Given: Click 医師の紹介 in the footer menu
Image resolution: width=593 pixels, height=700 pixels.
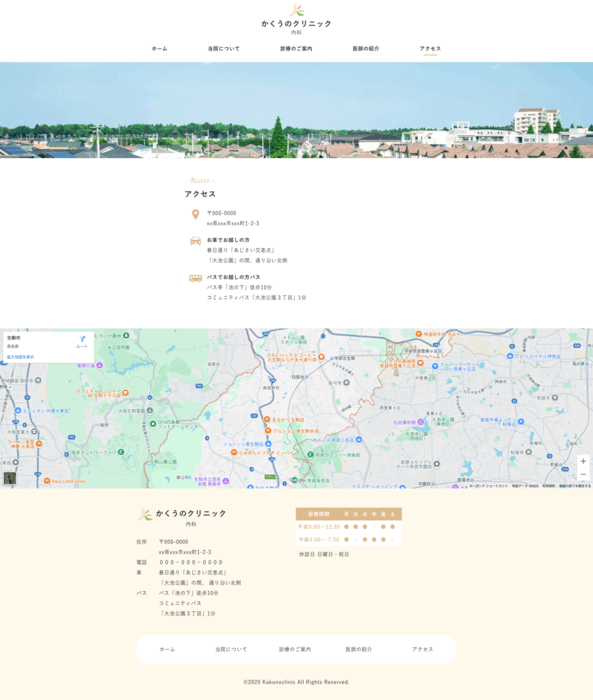Looking at the screenshot, I should (358, 649).
